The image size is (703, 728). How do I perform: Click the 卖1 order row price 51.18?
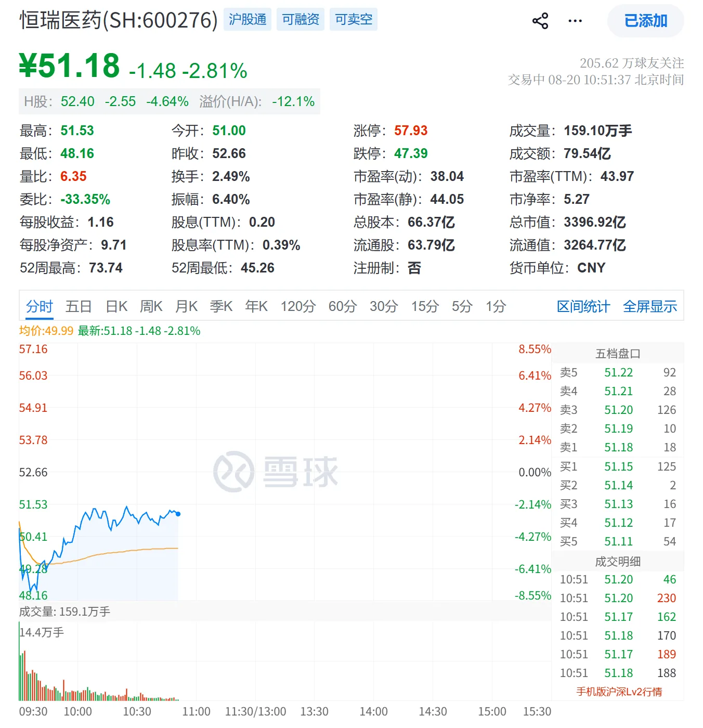pos(618,447)
